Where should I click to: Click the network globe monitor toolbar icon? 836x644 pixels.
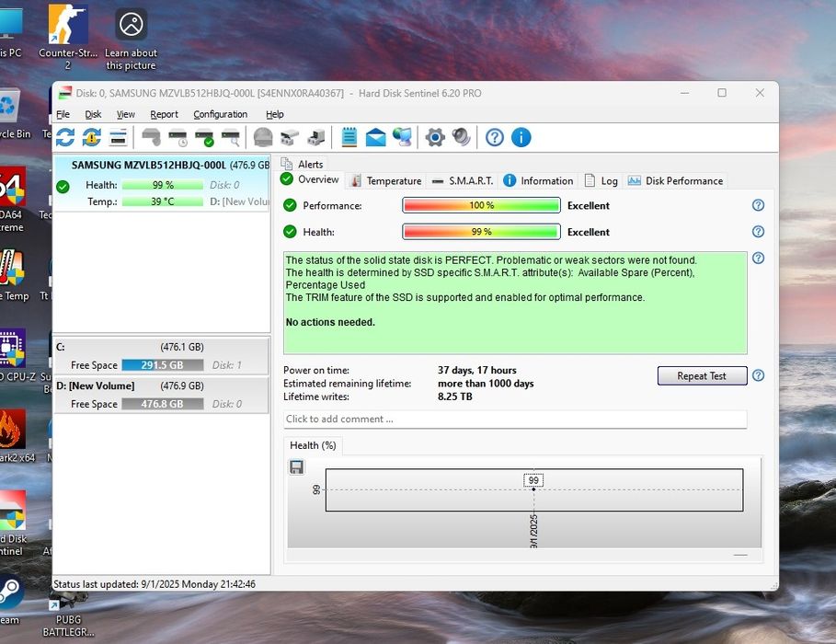coord(402,138)
